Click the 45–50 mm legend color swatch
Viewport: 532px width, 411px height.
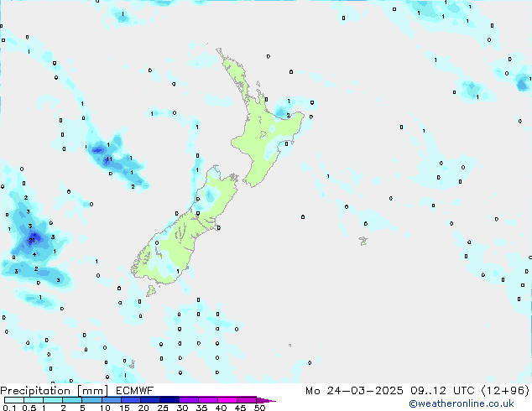point(247,400)
